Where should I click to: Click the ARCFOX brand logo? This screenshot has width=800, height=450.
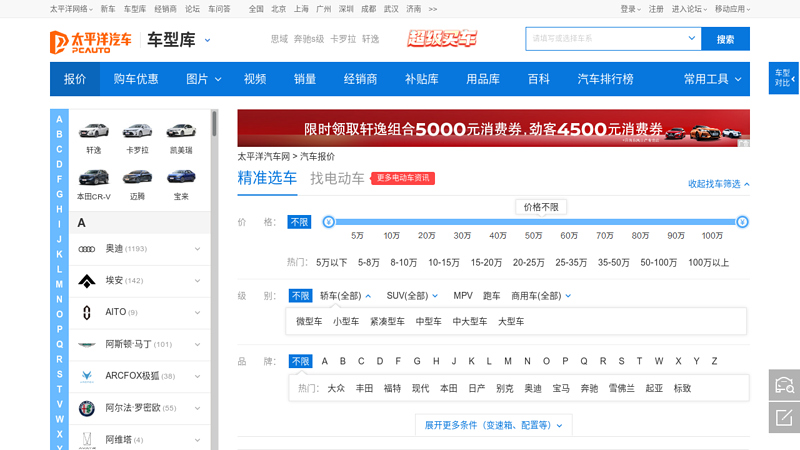click(87, 376)
